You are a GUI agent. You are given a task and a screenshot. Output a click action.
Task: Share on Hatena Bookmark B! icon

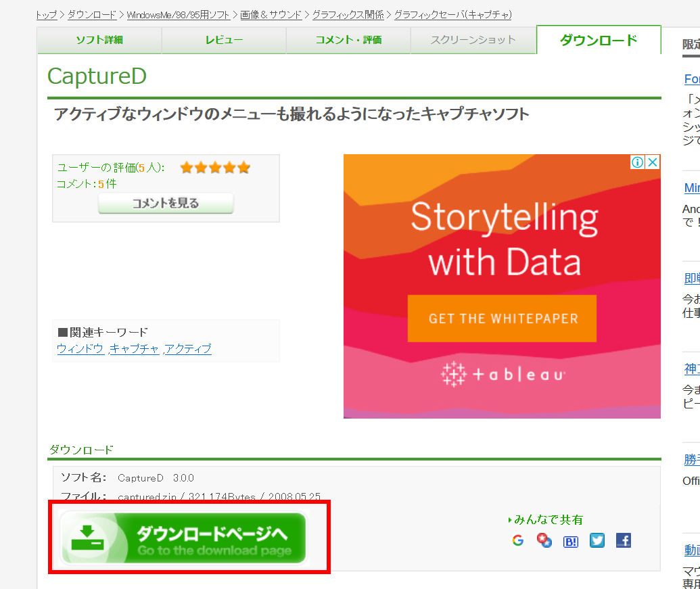571,540
